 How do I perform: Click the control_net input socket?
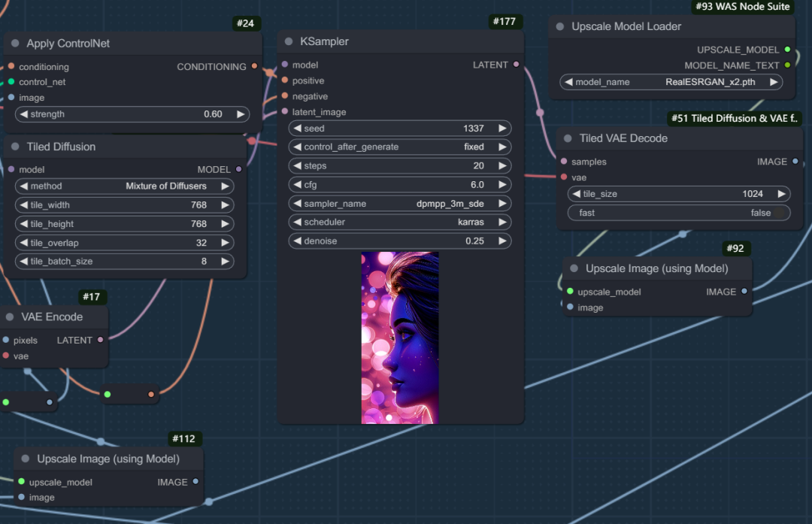point(11,82)
